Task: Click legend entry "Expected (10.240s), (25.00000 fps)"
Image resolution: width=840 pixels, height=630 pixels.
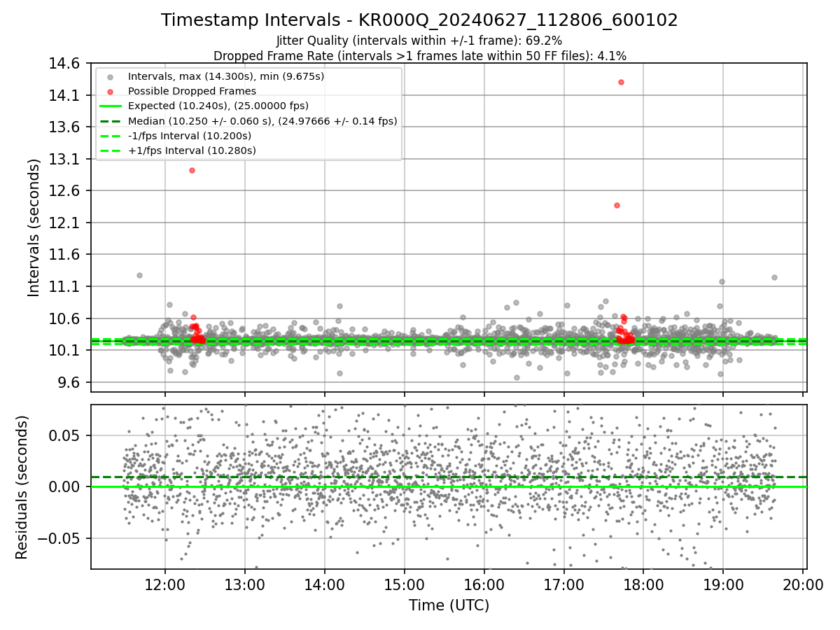Action: 218,106
